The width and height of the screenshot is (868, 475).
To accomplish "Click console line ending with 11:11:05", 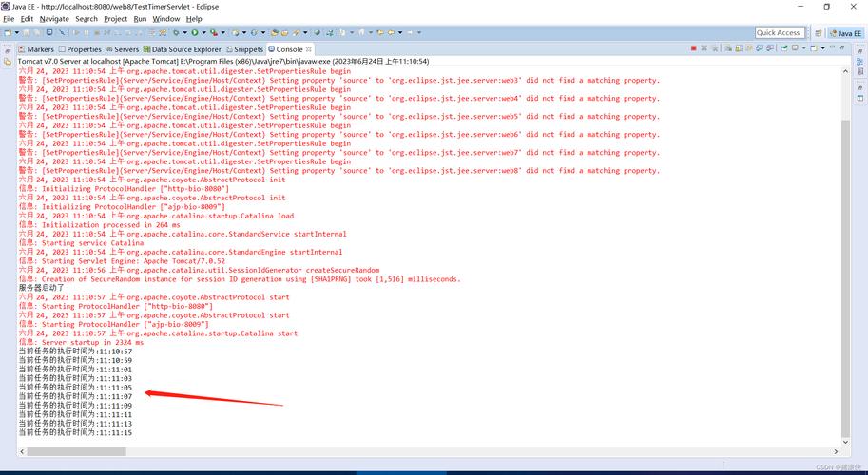I will point(75,388).
